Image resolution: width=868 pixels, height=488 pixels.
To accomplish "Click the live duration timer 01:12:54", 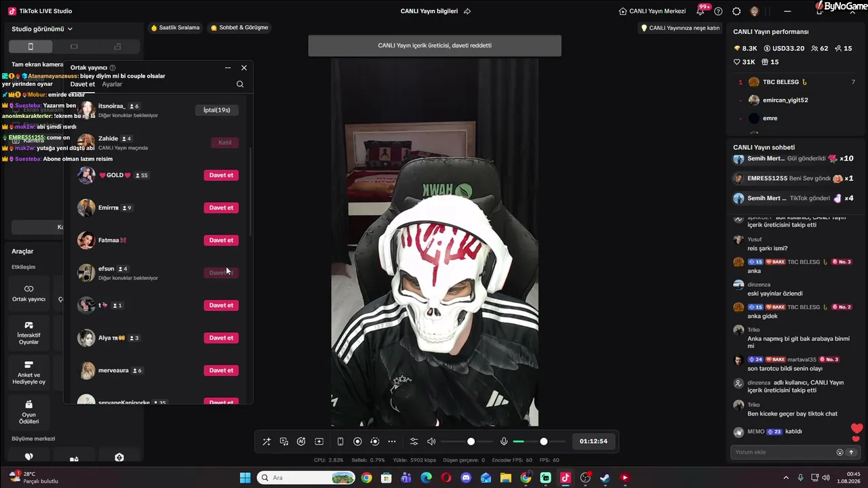I will click(593, 441).
